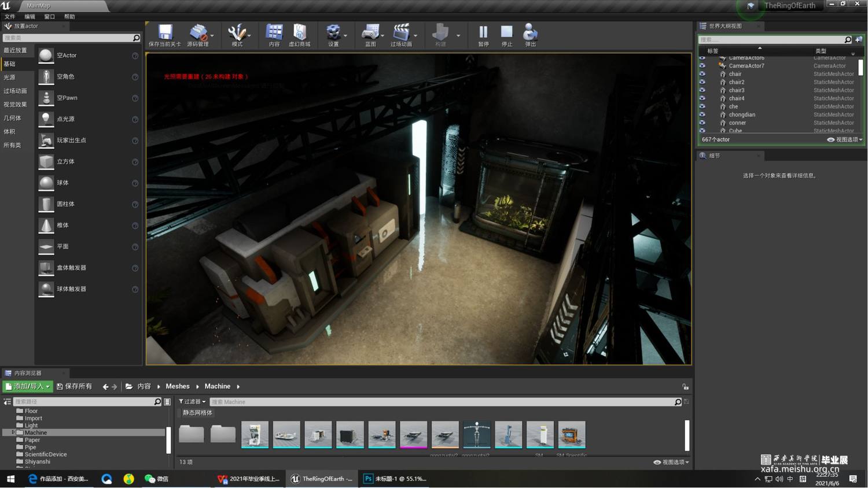Image resolution: width=868 pixels, height=488 pixels.
Task: Toggle visibility of chongdian actor in outliner
Action: (x=702, y=114)
